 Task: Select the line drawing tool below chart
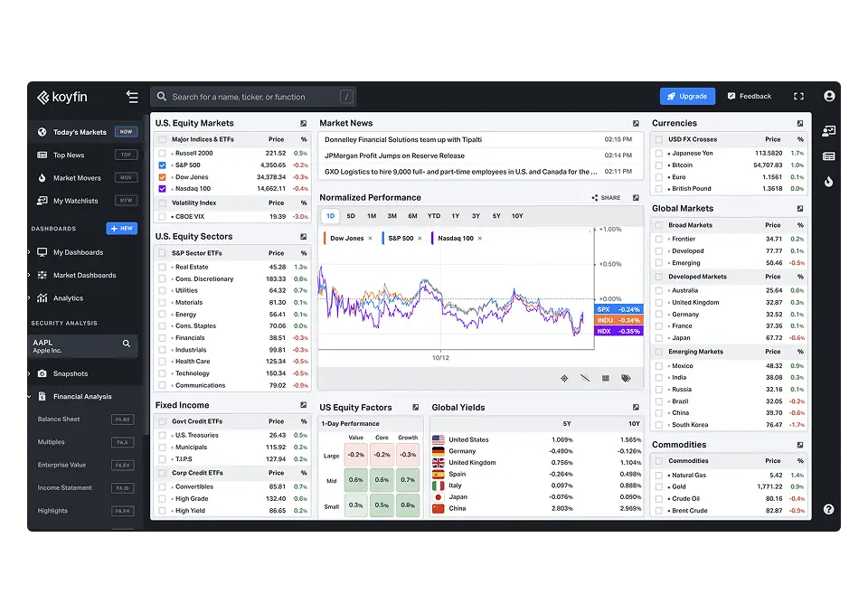[585, 378]
